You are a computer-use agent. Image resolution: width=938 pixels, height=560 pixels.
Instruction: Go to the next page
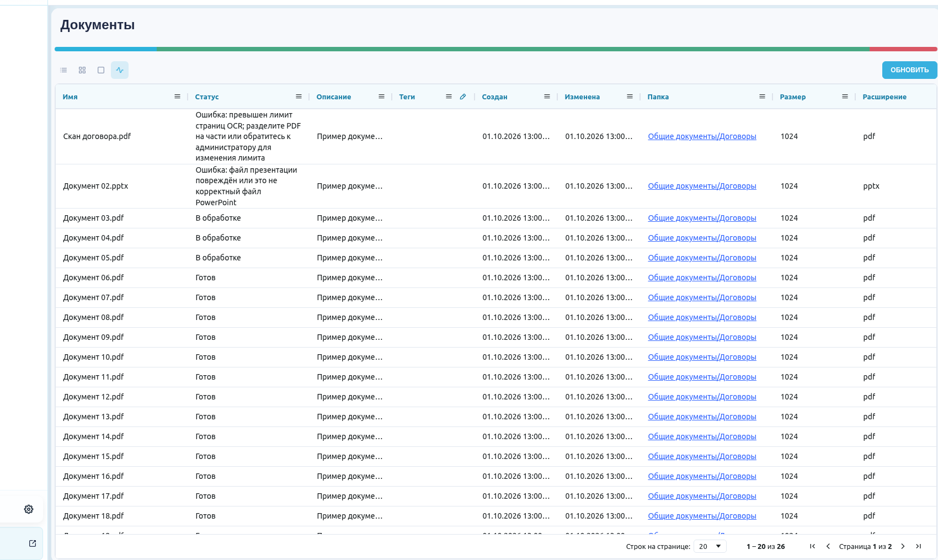point(903,546)
